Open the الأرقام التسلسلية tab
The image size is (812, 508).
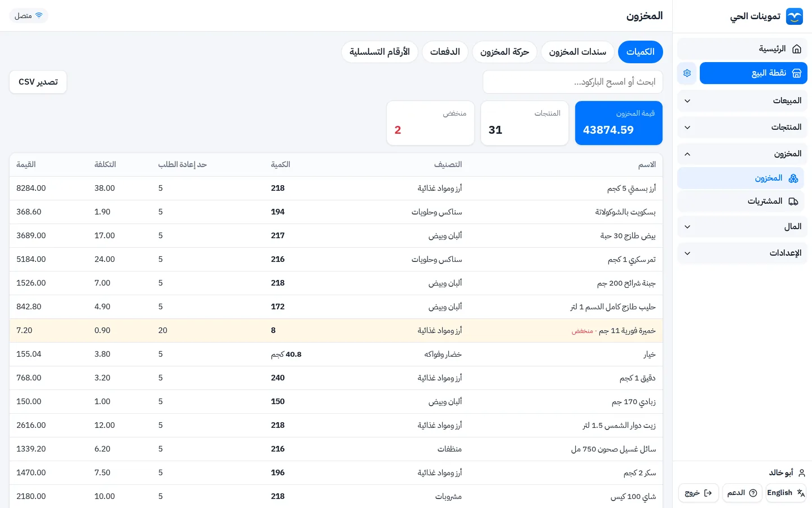coord(379,52)
